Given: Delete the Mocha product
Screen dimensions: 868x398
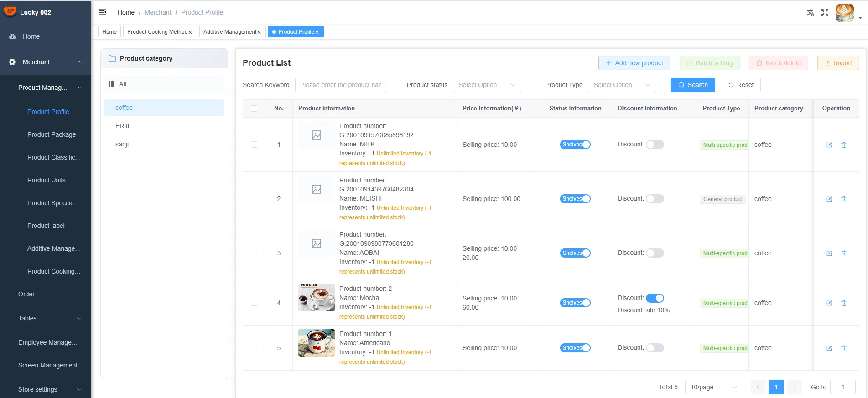Looking at the screenshot, I should click(844, 303).
